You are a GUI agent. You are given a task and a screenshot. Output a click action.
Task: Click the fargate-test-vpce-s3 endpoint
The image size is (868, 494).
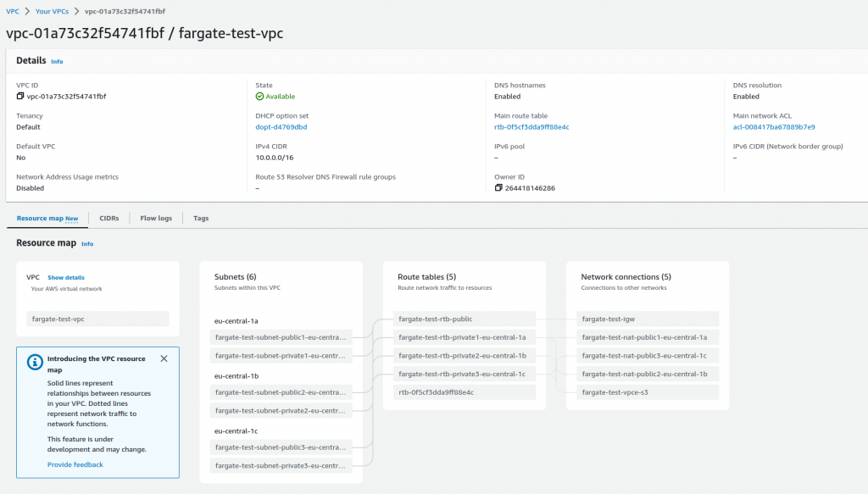(x=648, y=391)
